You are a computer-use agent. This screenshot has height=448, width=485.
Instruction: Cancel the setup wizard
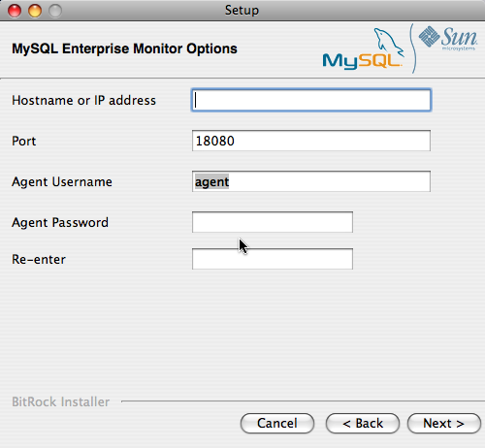(x=277, y=423)
